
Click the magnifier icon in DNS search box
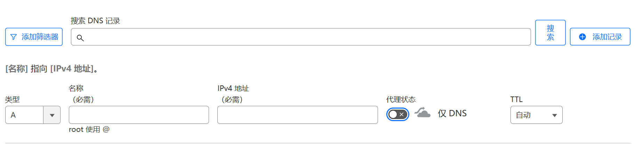coord(80,38)
